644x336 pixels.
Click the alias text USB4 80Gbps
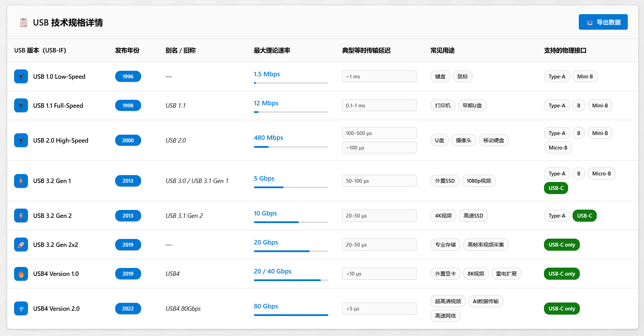tap(183, 308)
